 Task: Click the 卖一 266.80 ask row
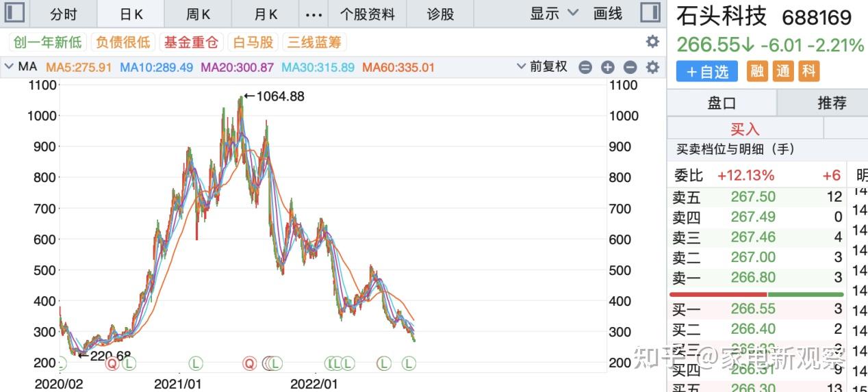757,278
